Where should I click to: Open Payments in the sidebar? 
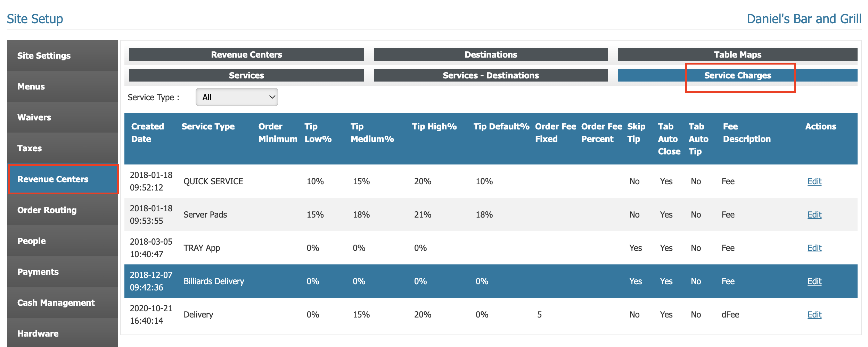[38, 272]
